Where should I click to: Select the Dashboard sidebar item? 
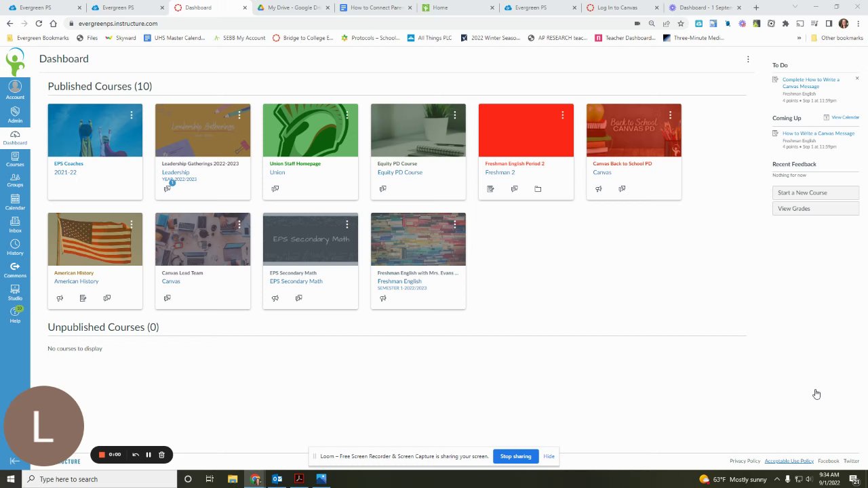click(15, 138)
